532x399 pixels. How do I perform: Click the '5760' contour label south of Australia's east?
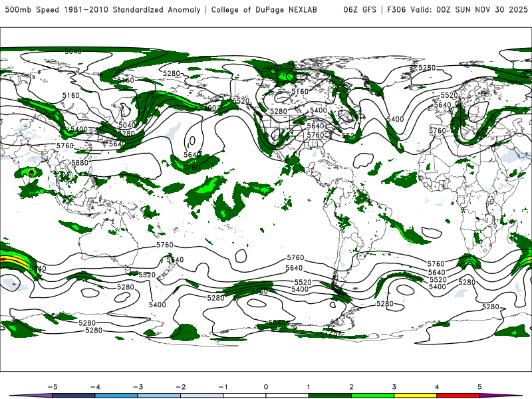click(x=164, y=245)
